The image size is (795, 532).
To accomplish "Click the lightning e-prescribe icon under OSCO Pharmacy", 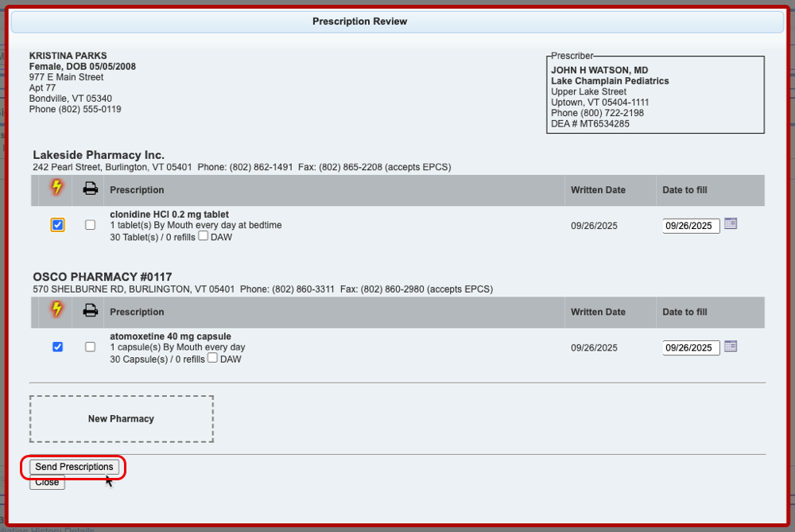I will (x=56, y=311).
